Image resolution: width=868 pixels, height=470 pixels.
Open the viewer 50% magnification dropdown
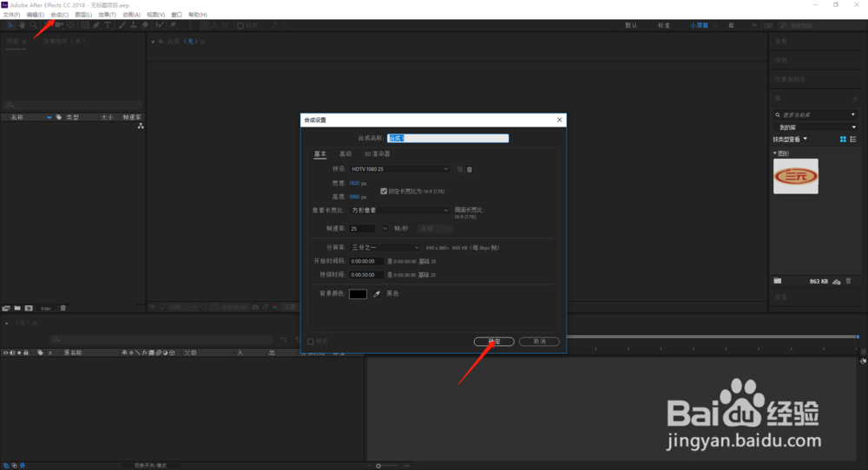click(x=183, y=307)
